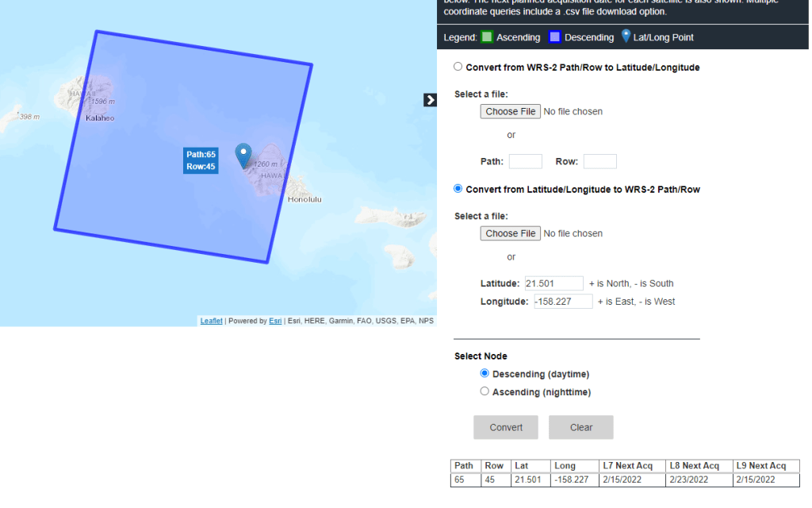This screenshot has width=812, height=508.
Task: Select Convert from Latitude/Longitude radio option
Action: (x=458, y=189)
